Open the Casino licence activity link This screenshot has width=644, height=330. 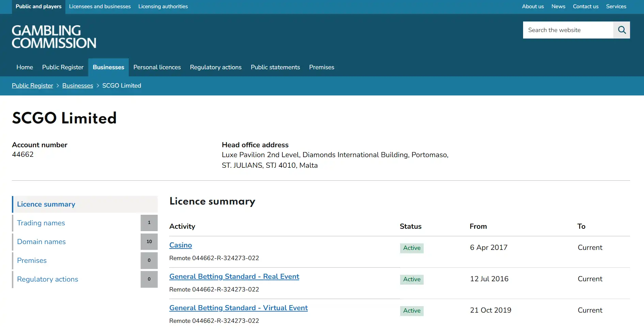180,245
